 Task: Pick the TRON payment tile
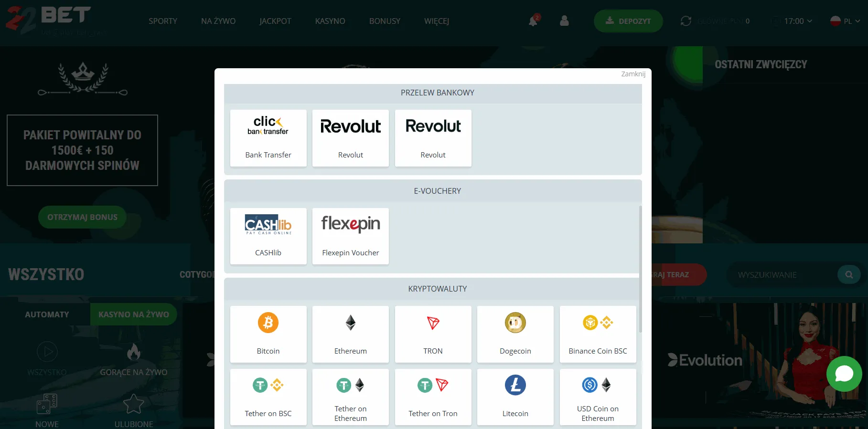tap(433, 334)
